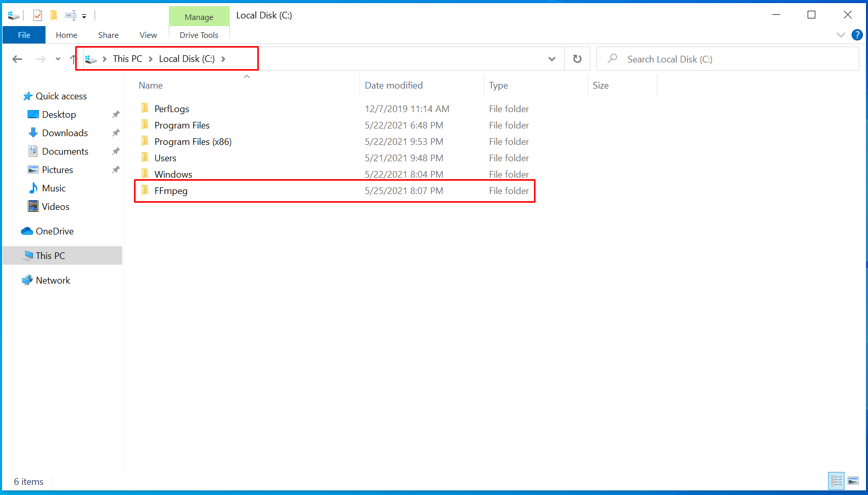
Task: Click the New Folder quick access icon
Action: 54,16
